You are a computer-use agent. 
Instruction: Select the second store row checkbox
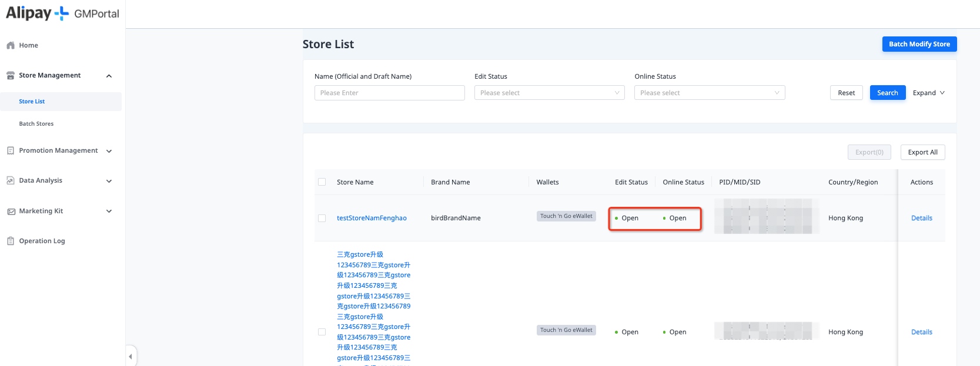(322, 332)
